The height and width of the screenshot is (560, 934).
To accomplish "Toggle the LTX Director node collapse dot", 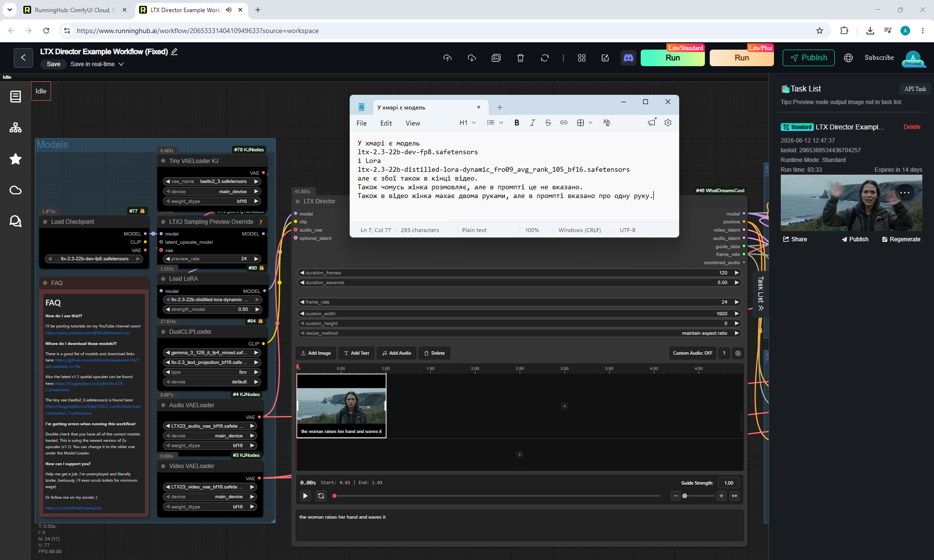I will [x=298, y=201].
